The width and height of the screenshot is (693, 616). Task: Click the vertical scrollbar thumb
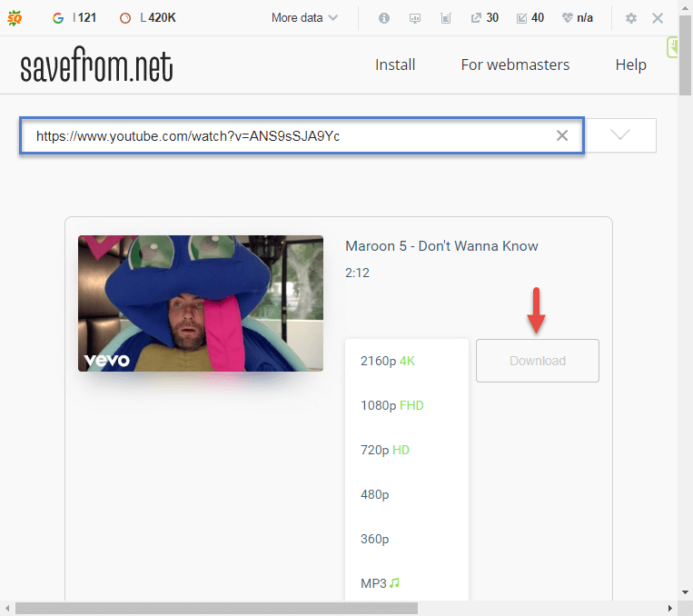tap(685, 56)
